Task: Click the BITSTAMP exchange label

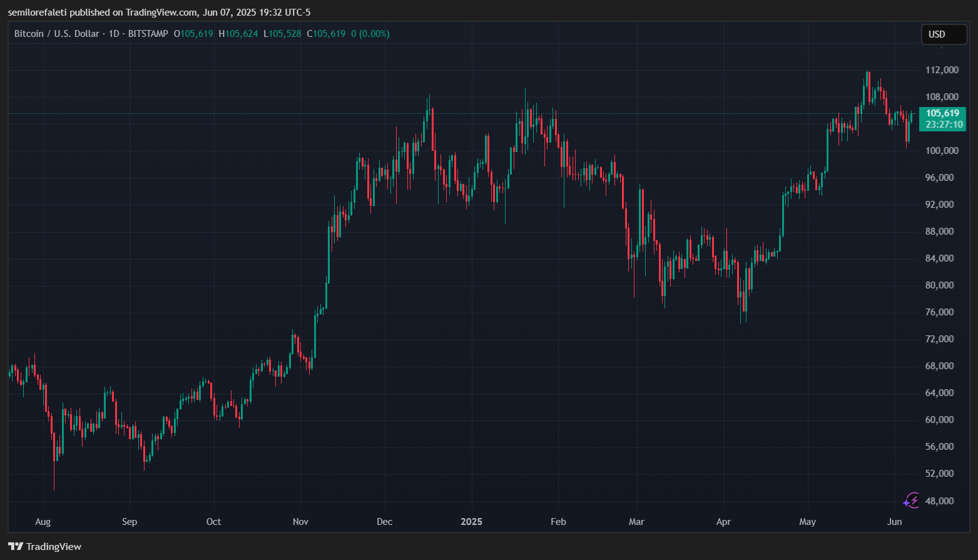Action: click(148, 34)
